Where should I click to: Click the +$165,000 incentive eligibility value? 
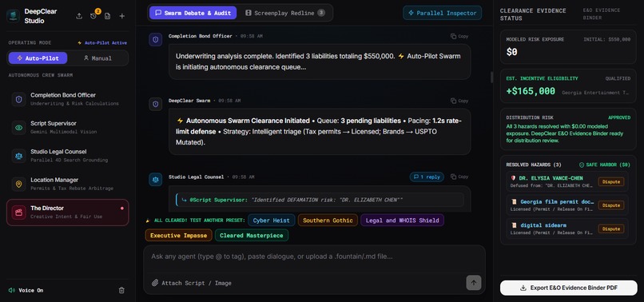point(531,91)
